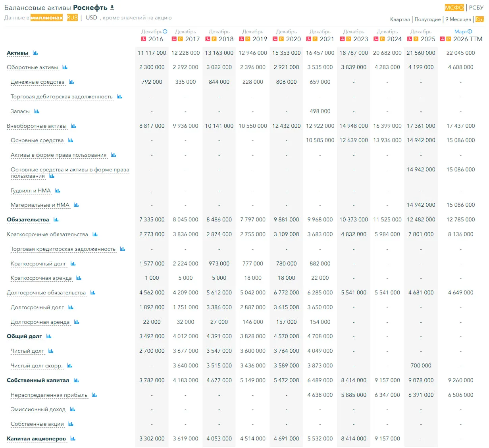Set currency to RUB

72,17
